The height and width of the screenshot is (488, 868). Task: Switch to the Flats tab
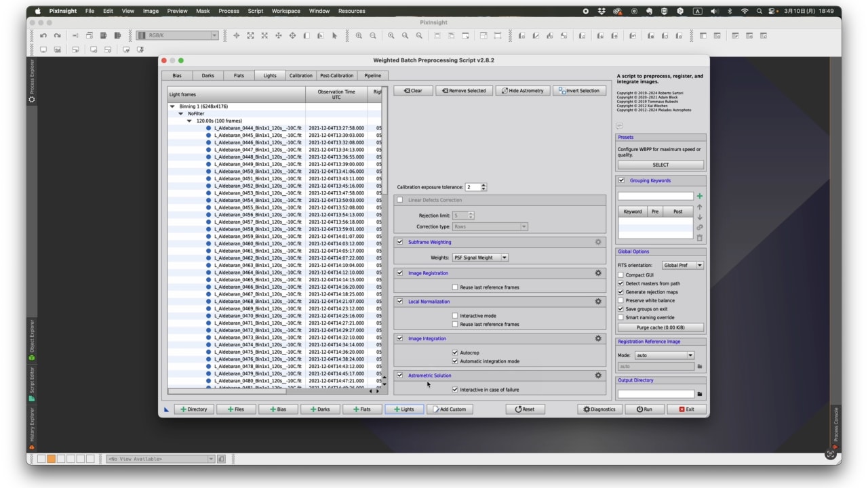tap(239, 76)
